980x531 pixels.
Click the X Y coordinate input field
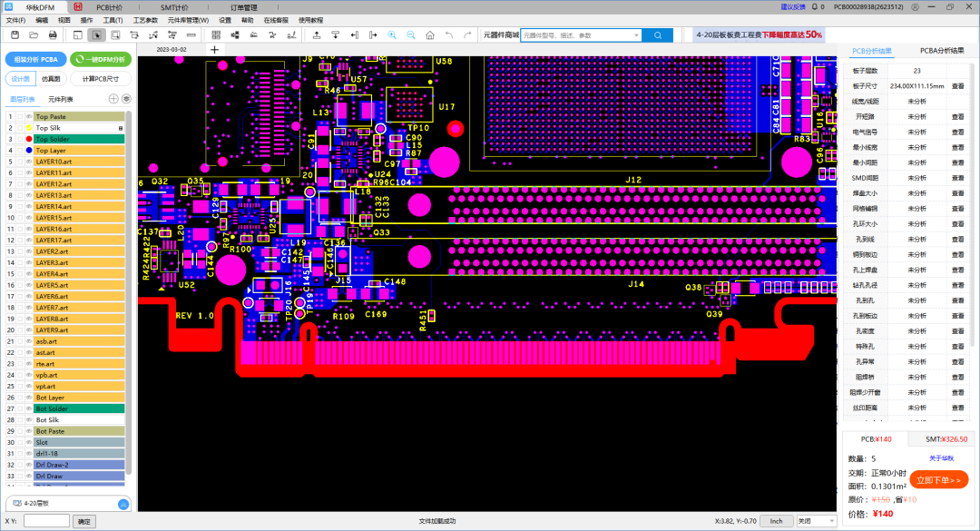(46, 521)
